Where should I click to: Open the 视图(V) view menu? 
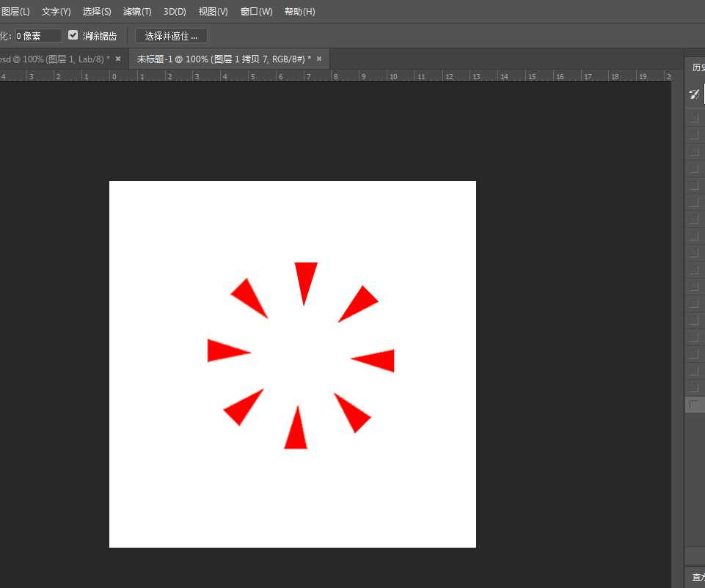coord(213,12)
